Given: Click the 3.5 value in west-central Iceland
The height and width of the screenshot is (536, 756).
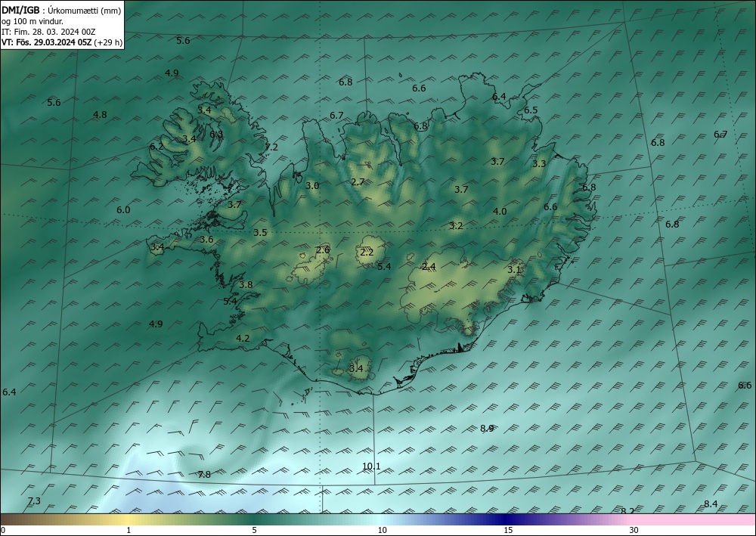Looking at the screenshot, I should click(260, 232).
